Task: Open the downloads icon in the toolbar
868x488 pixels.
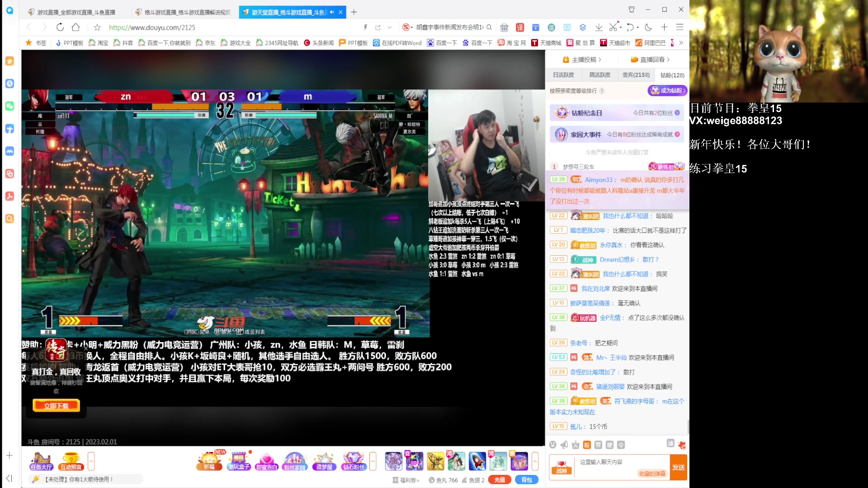Action: 599,27
